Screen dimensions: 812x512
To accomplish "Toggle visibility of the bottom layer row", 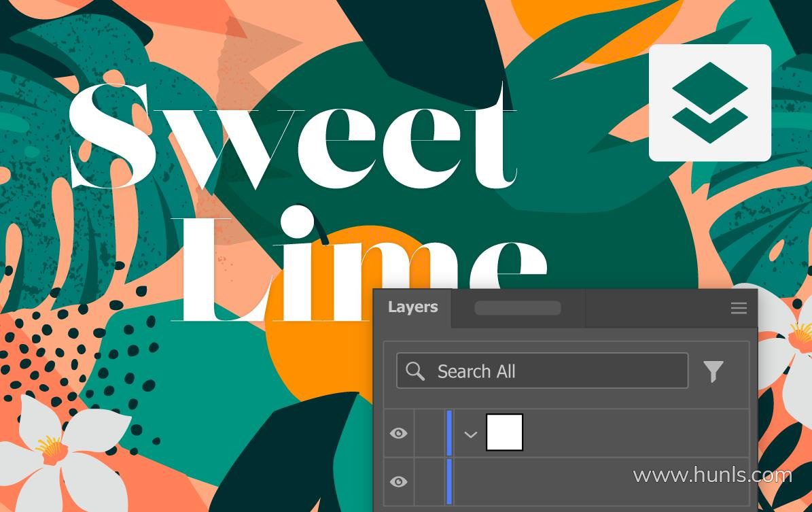I will [398, 482].
